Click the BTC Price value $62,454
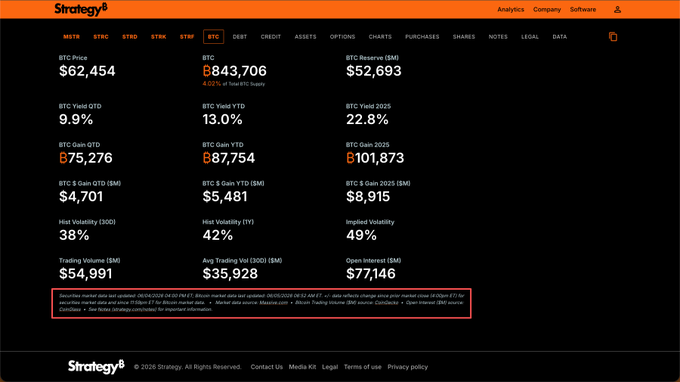 (87, 71)
